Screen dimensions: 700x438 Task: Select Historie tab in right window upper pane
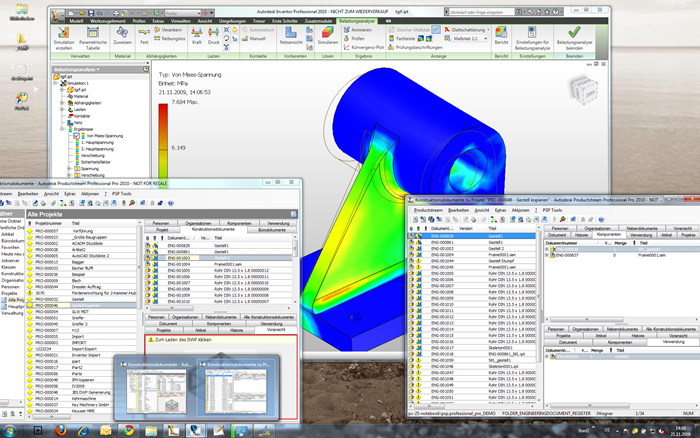[581, 235]
